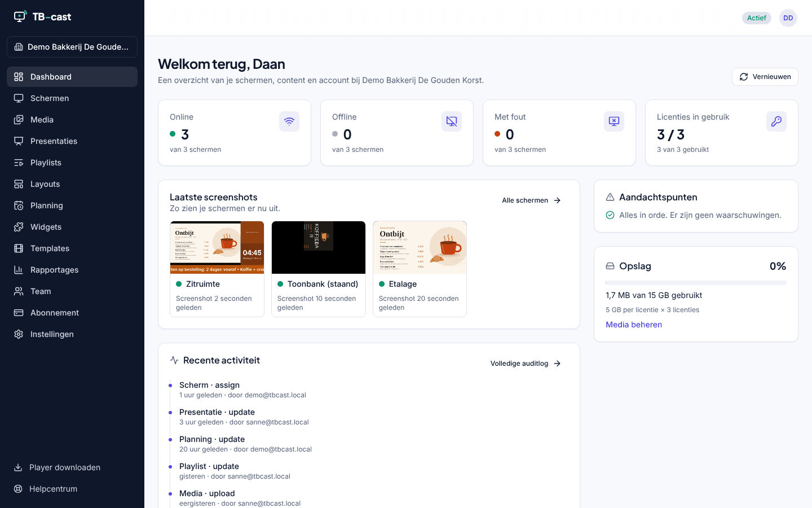The width and height of the screenshot is (812, 508).
Task: Click the wifi icon in Online card
Action: pos(289,121)
